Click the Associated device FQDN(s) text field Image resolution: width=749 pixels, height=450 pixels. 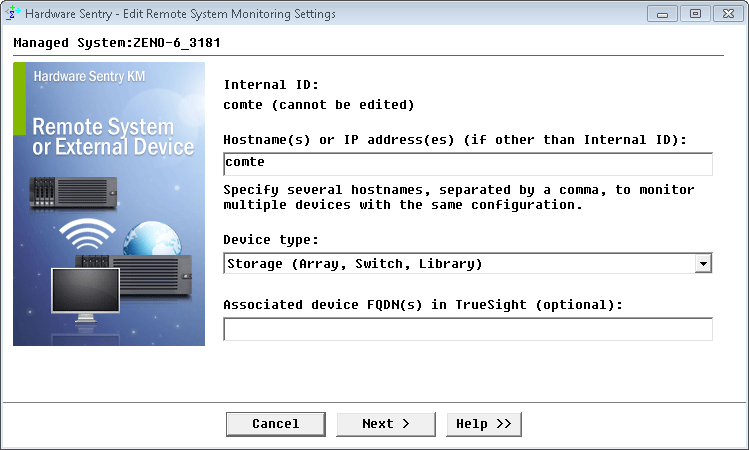(468, 330)
